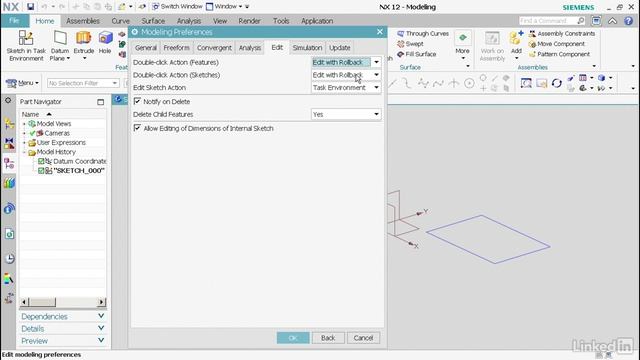Select Cameras tree item
This screenshot has height=360, width=640.
point(57,133)
